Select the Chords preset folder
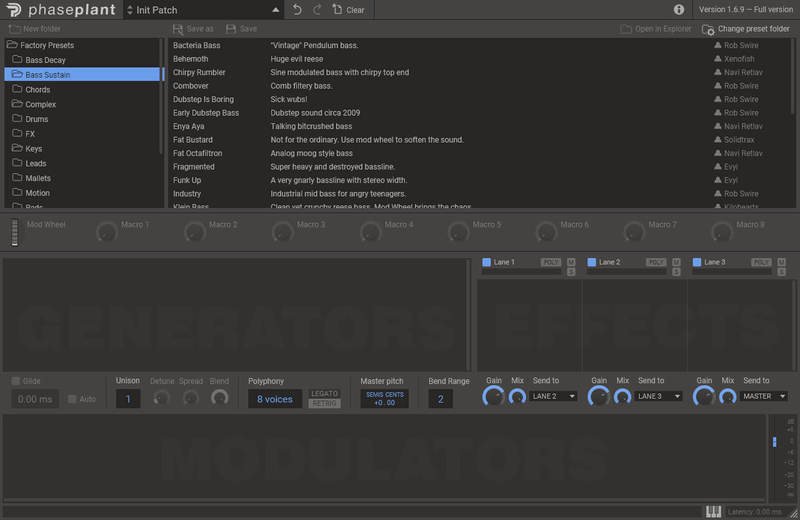The image size is (800, 520). point(38,89)
